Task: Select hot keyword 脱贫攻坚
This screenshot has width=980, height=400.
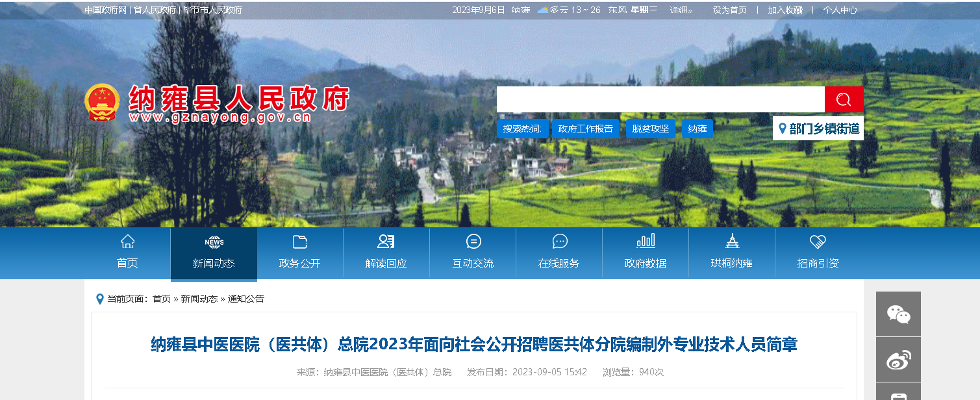Action: coord(651,129)
